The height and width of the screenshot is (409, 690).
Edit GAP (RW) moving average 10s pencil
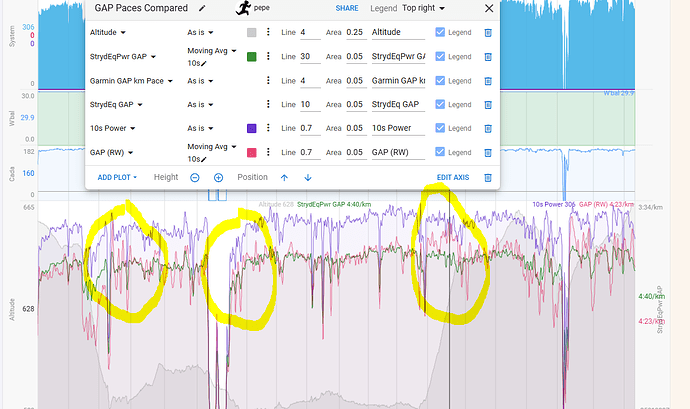coord(204,159)
